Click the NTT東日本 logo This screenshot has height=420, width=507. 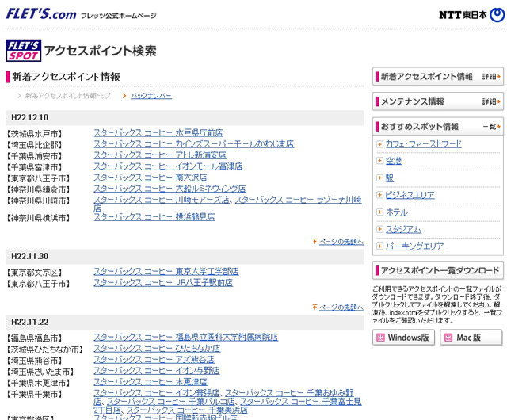pyautogui.click(x=472, y=15)
